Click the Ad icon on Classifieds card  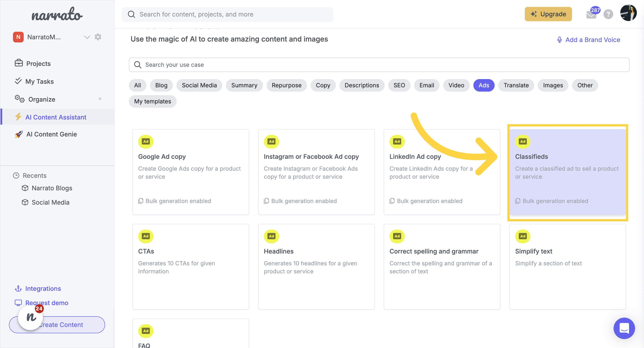coord(523,141)
